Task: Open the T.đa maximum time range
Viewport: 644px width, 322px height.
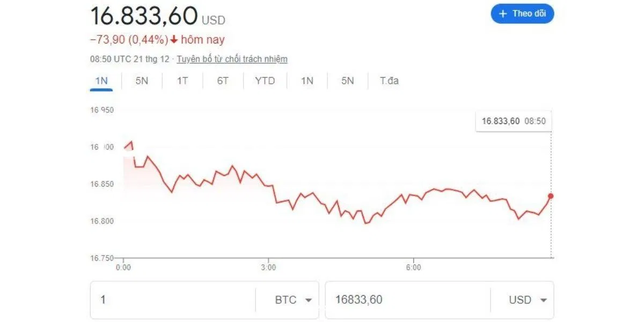Action: pos(388,80)
